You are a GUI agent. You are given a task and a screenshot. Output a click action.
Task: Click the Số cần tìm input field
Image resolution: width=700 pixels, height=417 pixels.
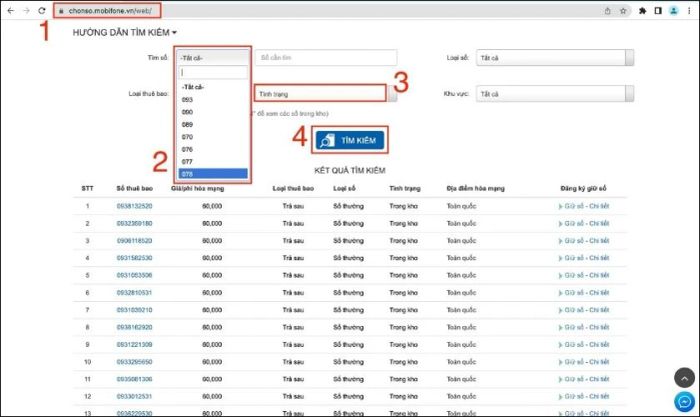point(326,58)
